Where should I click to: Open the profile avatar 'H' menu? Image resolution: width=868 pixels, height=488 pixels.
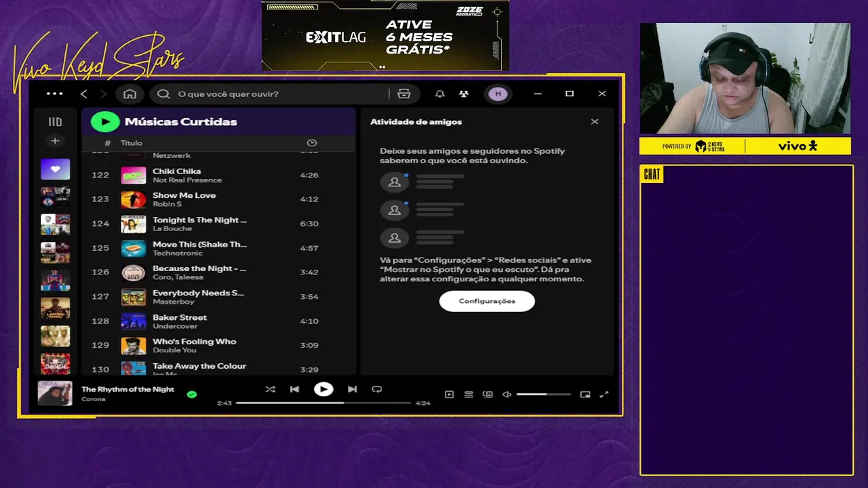(x=498, y=94)
